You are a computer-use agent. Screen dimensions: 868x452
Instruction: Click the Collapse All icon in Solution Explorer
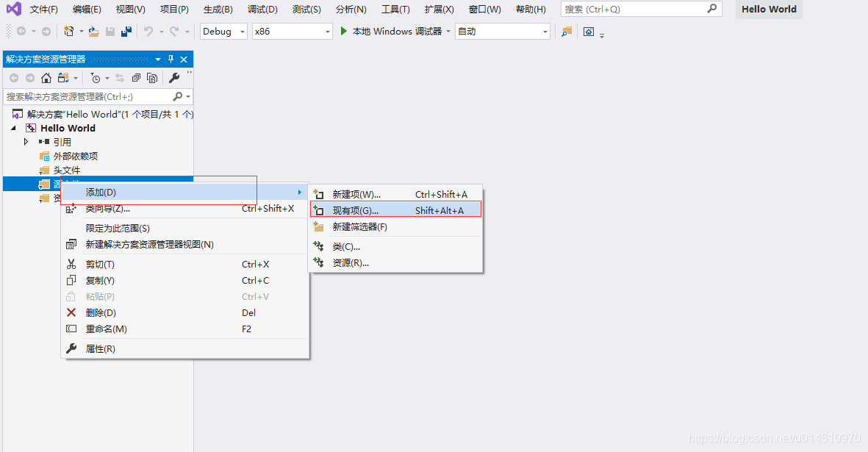pyautogui.click(x=136, y=78)
